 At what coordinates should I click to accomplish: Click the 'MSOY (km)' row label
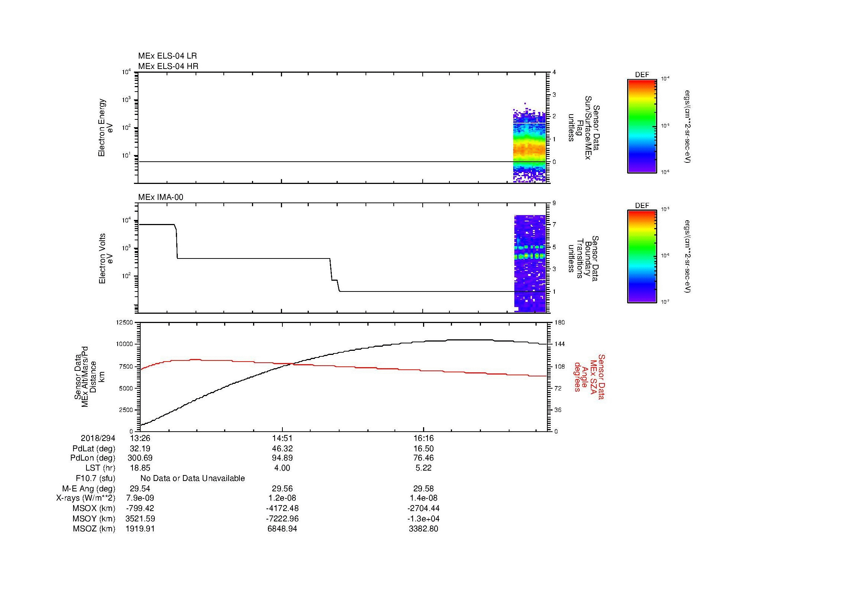pyautogui.click(x=94, y=518)
